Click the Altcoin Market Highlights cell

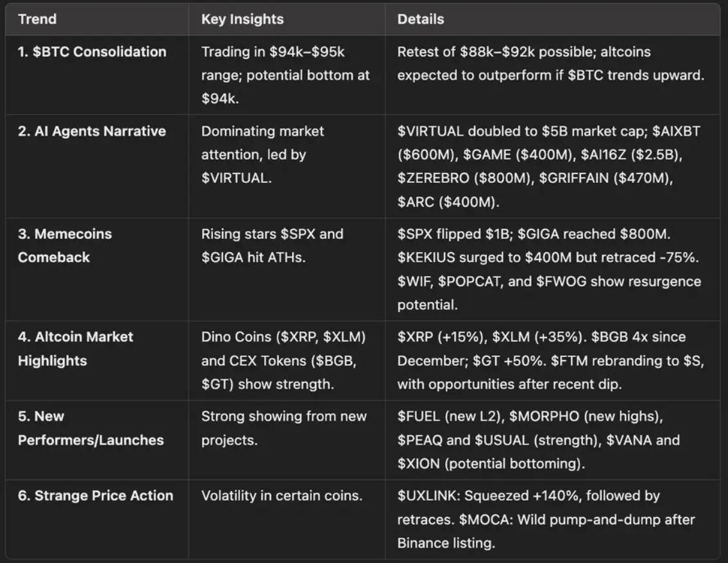[x=75, y=349]
